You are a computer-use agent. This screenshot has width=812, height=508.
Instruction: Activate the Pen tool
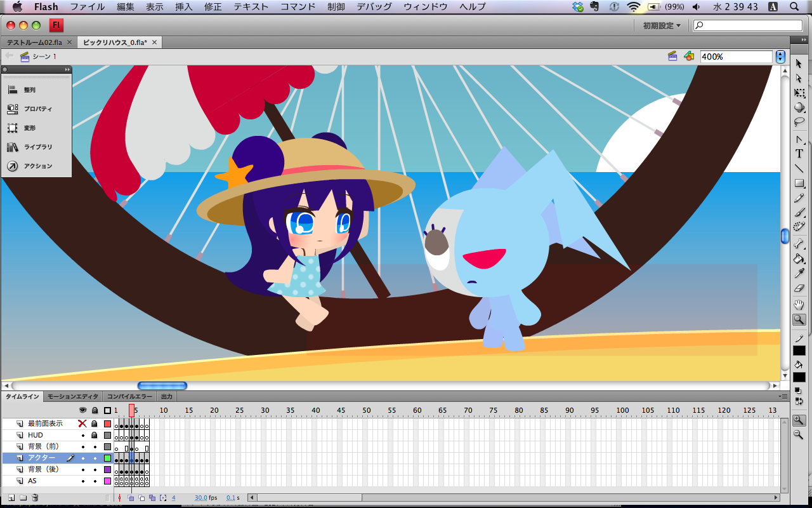(799, 139)
